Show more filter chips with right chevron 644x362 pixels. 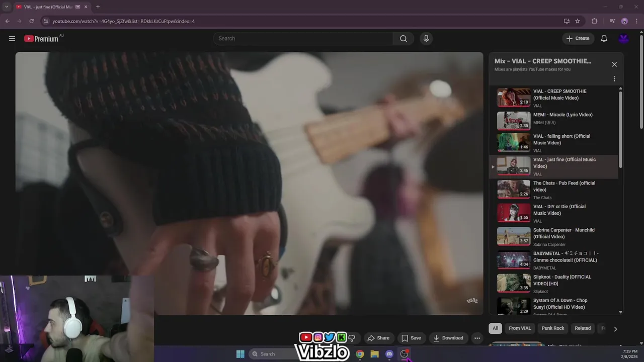615,329
